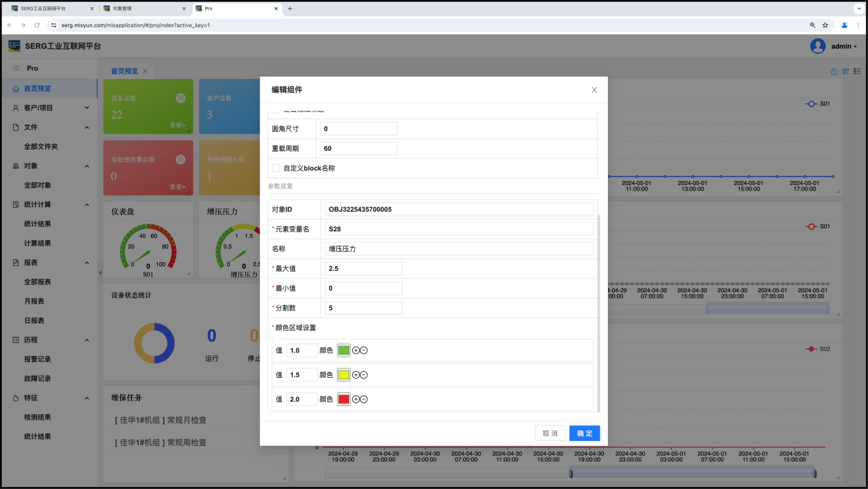Click the home icon beside 首页预览

[16, 88]
